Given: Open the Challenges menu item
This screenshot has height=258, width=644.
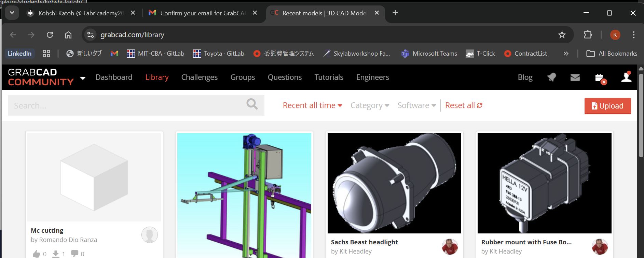Looking at the screenshot, I should 200,77.
